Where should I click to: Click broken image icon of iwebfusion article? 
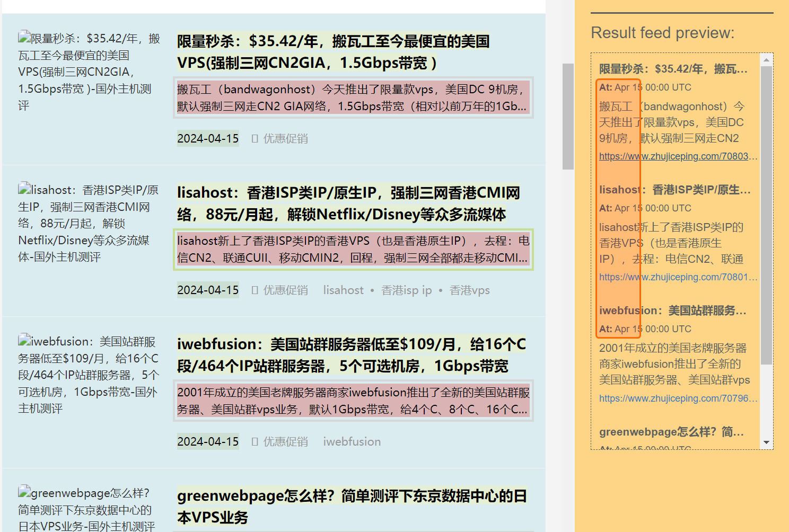click(x=24, y=340)
